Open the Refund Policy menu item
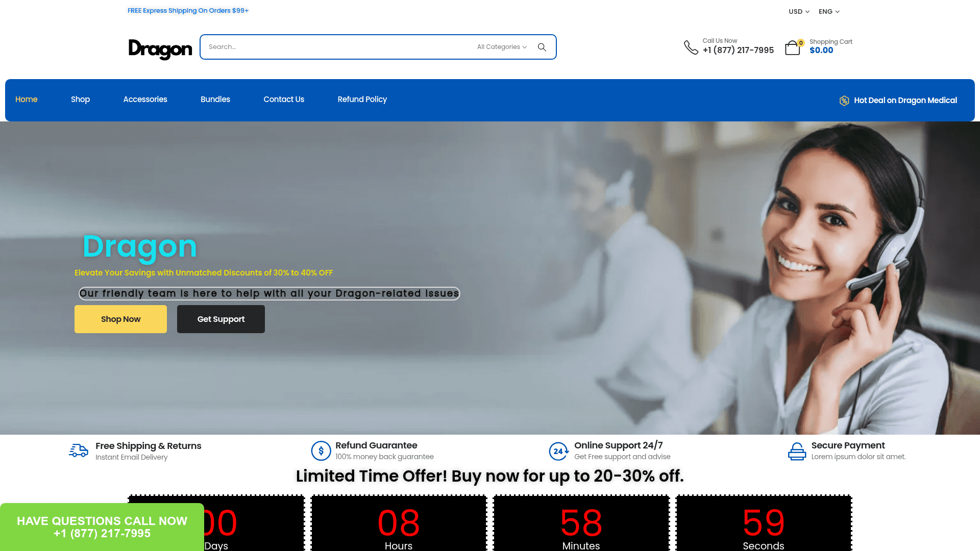Viewport: 980px width, 551px height. click(362, 99)
